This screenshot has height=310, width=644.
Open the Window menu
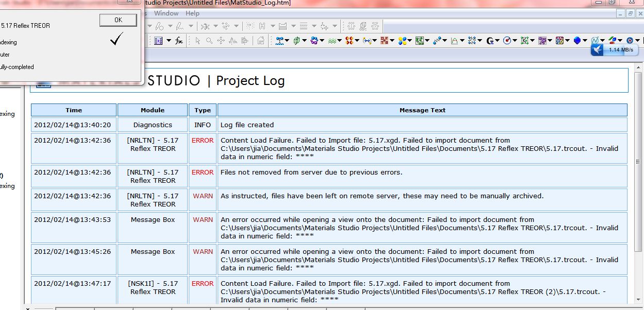[166, 13]
